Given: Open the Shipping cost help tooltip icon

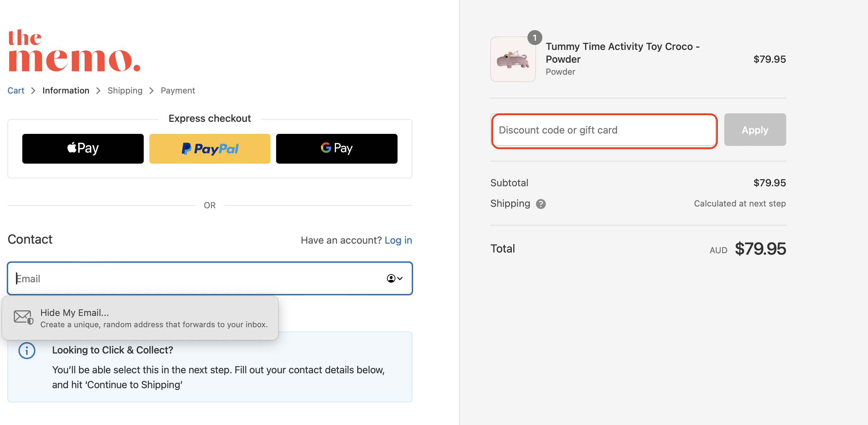Looking at the screenshot, I should pos(541,204).
